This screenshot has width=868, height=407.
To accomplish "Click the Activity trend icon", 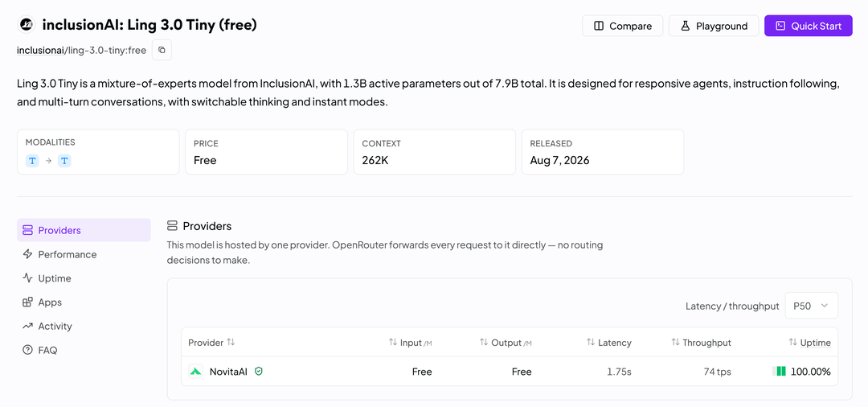I will tap(27, 326).
